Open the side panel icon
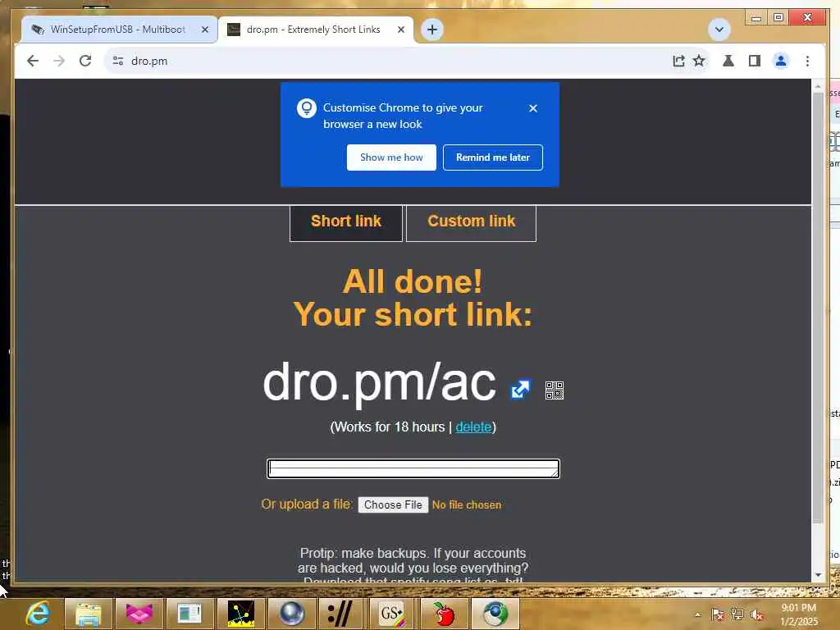This screenshot has height=630, width=840. (x=755, y=61)
